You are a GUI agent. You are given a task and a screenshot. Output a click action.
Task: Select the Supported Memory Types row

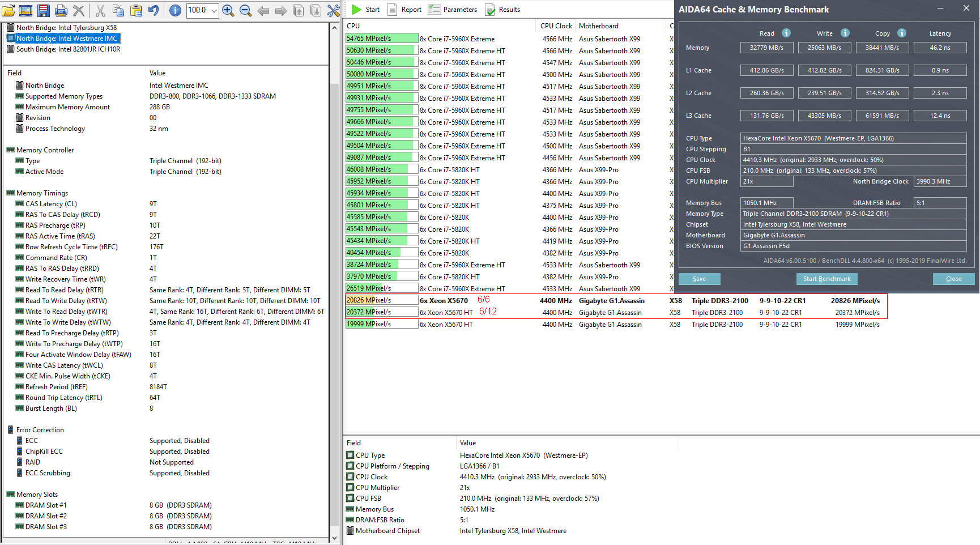pyautogui.click(x=167, y=96)
